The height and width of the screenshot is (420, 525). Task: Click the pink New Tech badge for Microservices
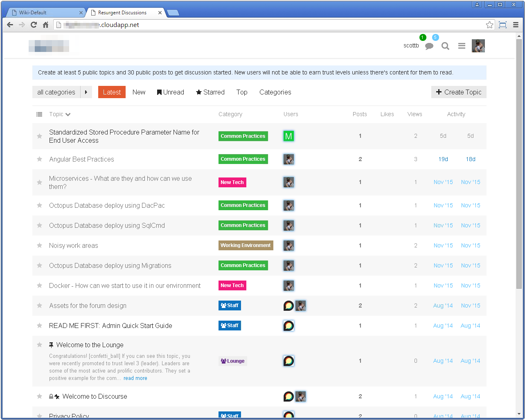[x=232, y=182]
